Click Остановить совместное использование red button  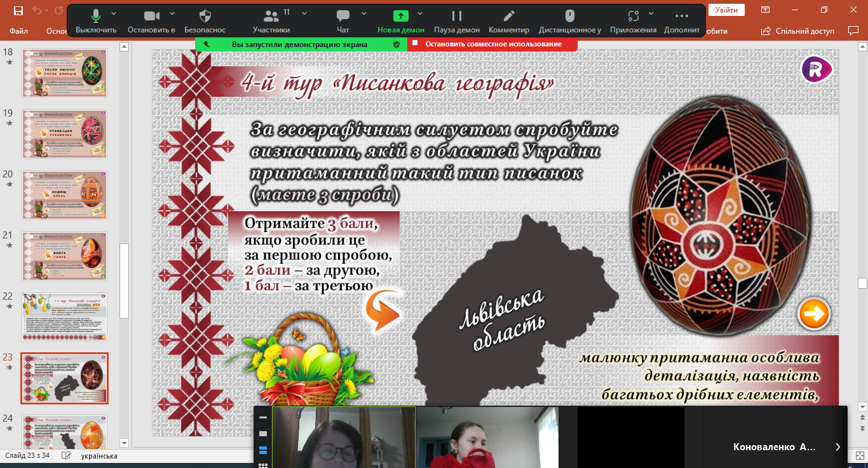coord(492,44)
